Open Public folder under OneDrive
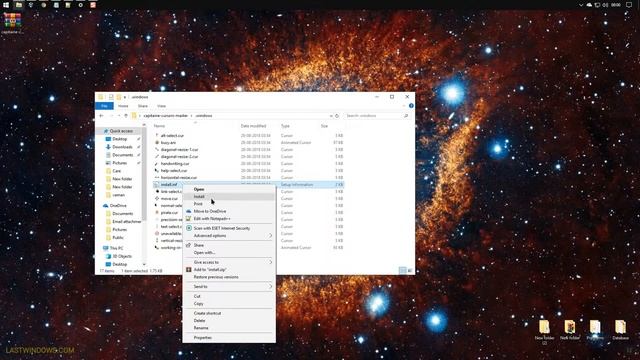 pos(118,238)
